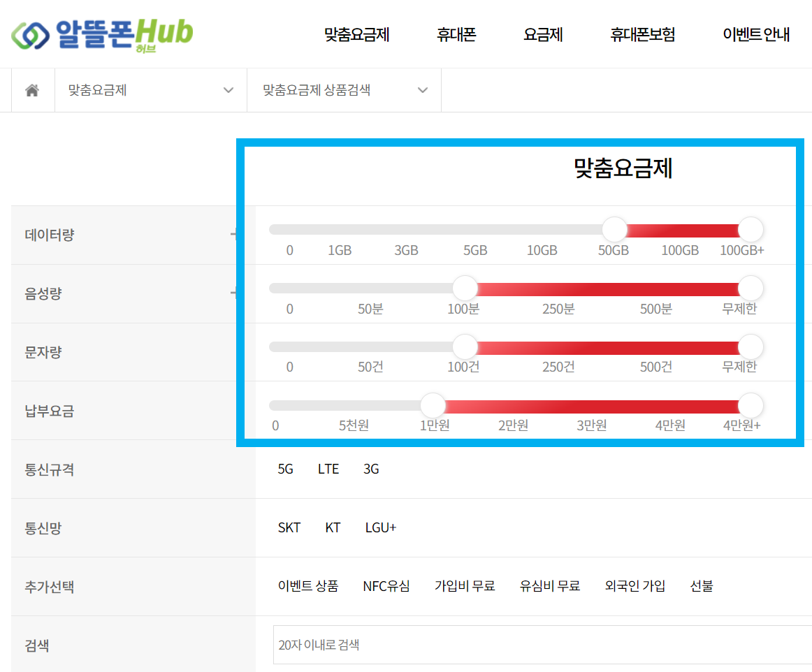Select the 5G network standard filter

point(285,469)
